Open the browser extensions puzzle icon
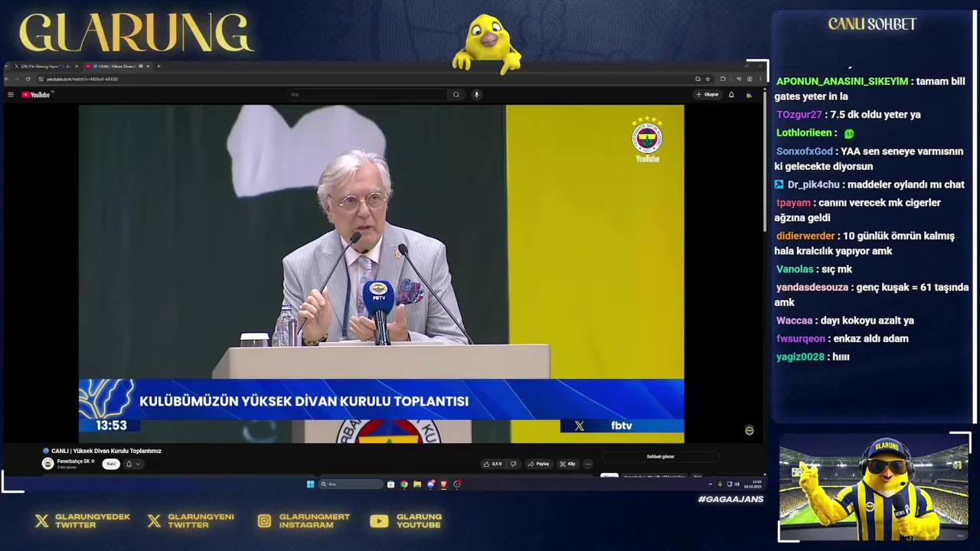980x551 pixels. [x=723, y=79]
